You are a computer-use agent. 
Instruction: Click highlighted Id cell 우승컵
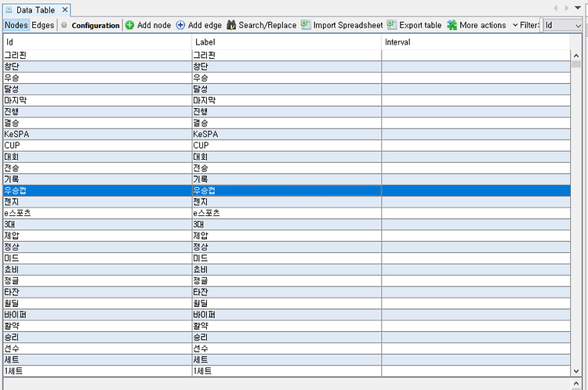[x=97, y=190]
